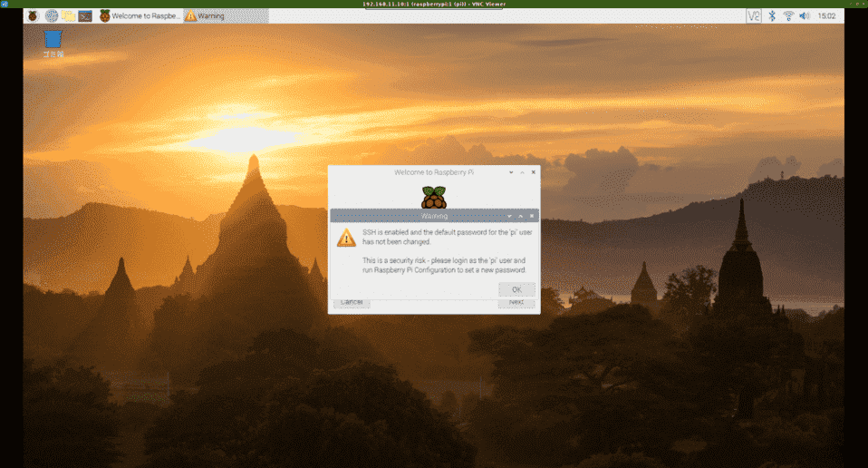Click the Welcome to Raspberry Pi title bar
Image resolution: width=868 pixels, height=468 pixels.
pos(434,172)
